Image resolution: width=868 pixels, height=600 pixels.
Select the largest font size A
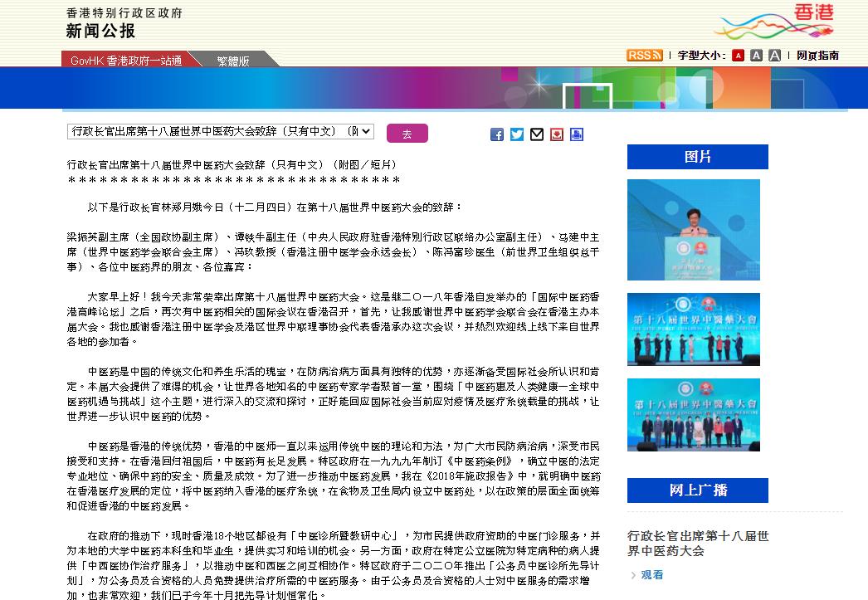point(774,56)
